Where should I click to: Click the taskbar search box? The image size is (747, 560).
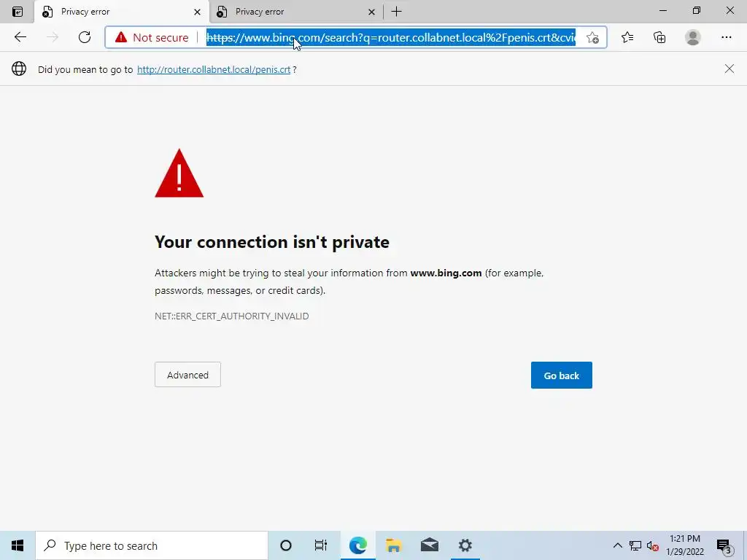coord(152,545)
